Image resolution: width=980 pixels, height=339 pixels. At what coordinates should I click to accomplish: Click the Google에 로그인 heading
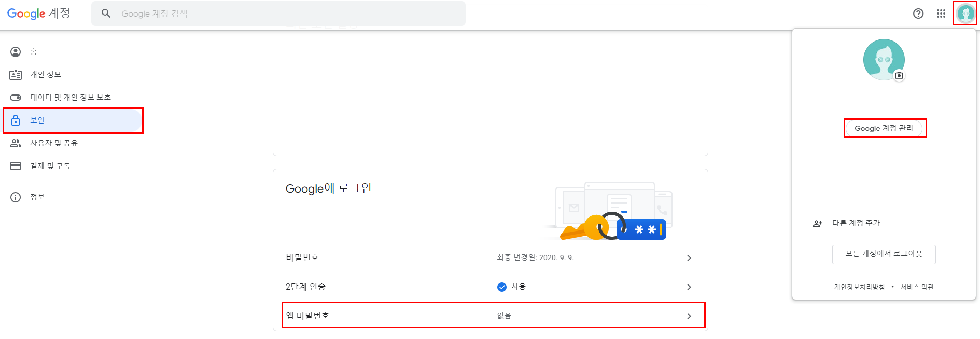(329, 188)
